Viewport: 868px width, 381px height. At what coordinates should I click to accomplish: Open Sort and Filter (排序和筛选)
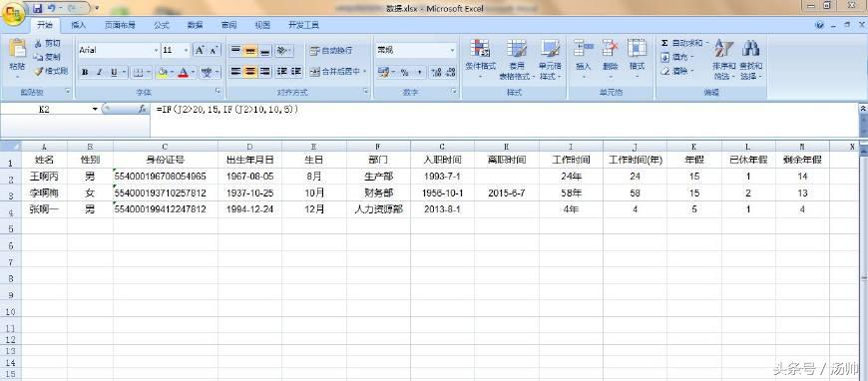pos(723,59)
